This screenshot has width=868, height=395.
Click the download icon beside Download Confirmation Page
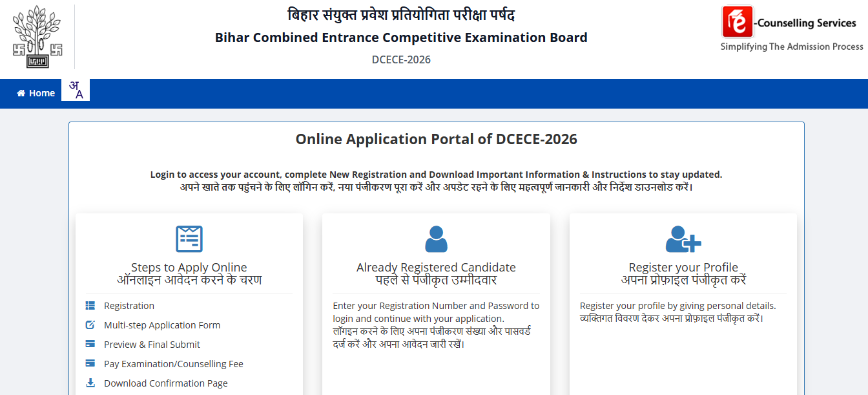(90, 383)
